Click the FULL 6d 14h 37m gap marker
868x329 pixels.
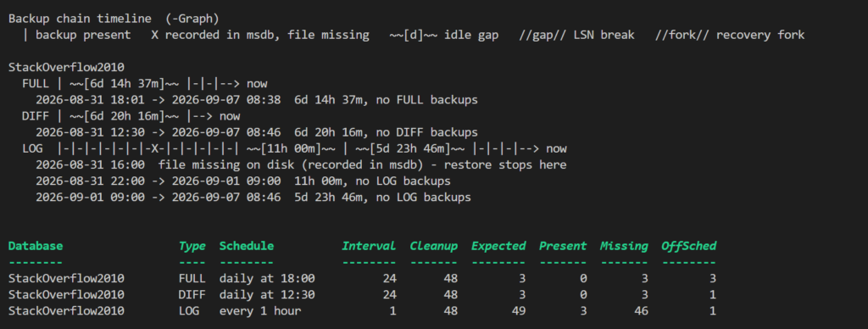pos(124,84)
